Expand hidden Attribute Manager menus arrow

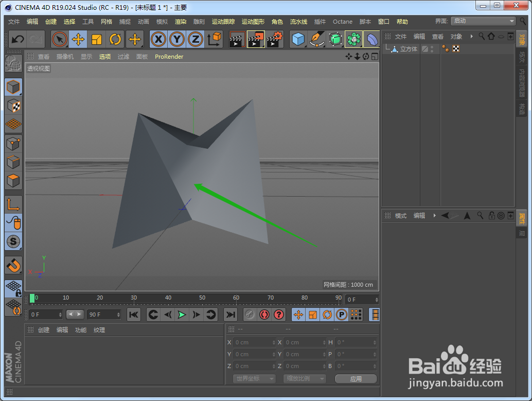click(434, 215)
